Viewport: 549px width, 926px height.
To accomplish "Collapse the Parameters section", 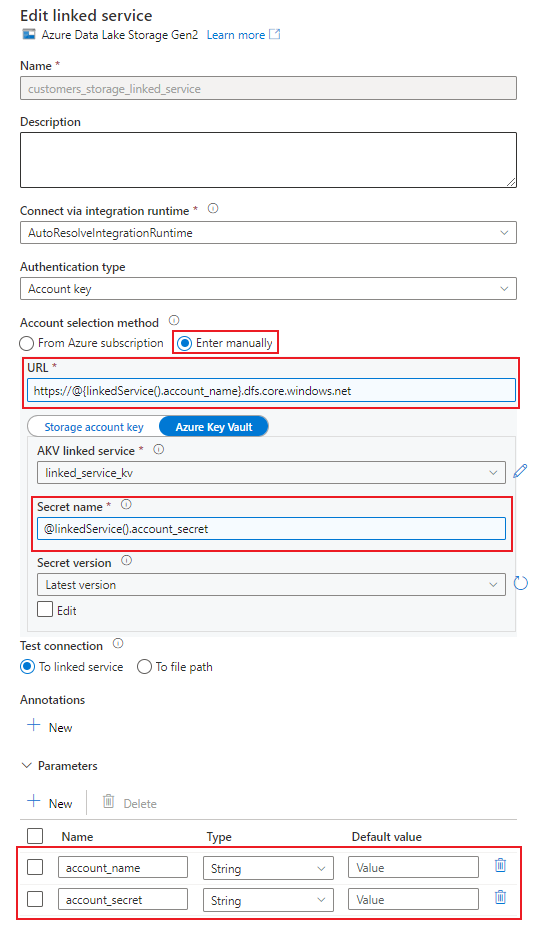I will point(27,765).
